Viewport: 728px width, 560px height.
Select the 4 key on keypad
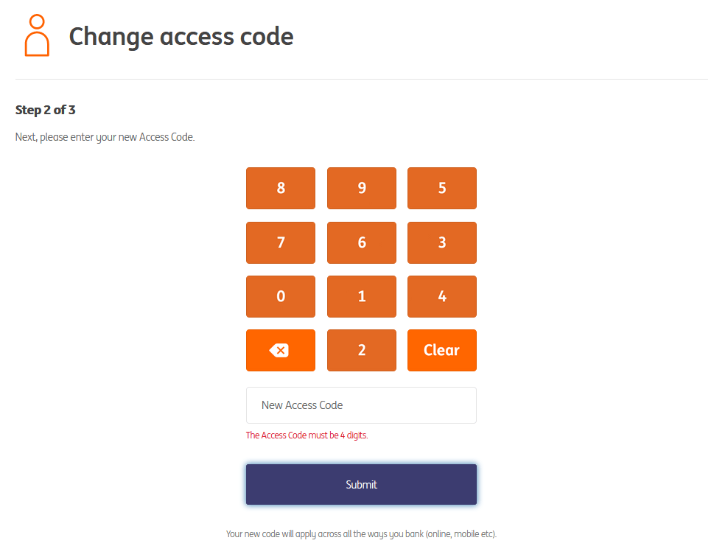click(441, 296)
